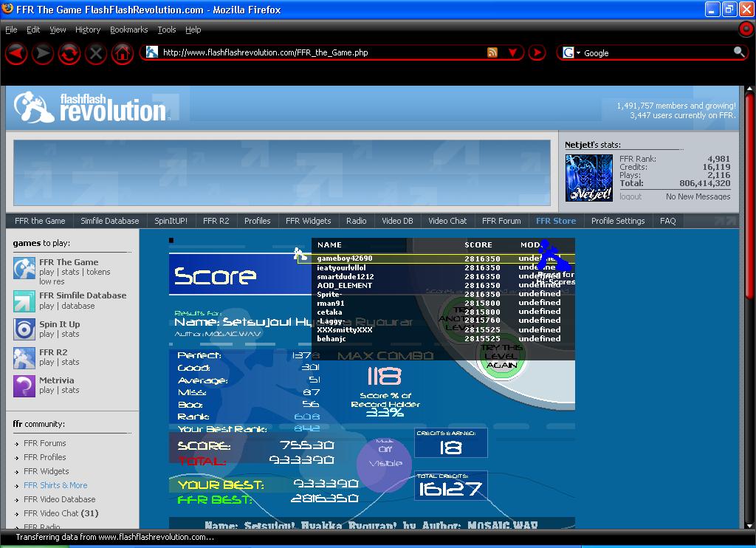Open the FFR The Game sidebar icon

[x=24, y=268]
